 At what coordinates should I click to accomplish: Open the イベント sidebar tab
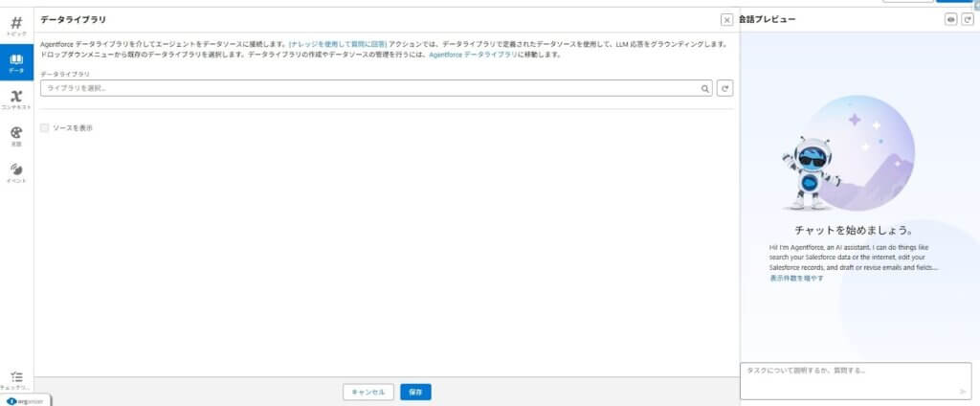point(16,172)
